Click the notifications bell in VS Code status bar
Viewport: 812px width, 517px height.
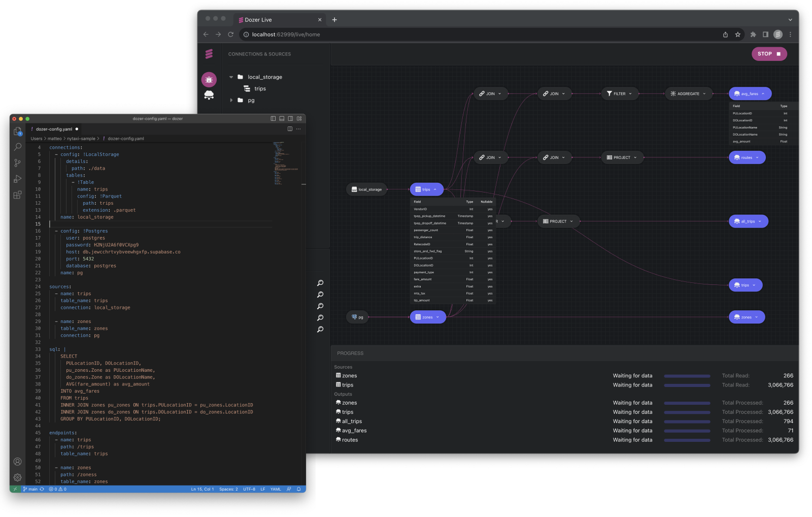[x=298, y=489]
